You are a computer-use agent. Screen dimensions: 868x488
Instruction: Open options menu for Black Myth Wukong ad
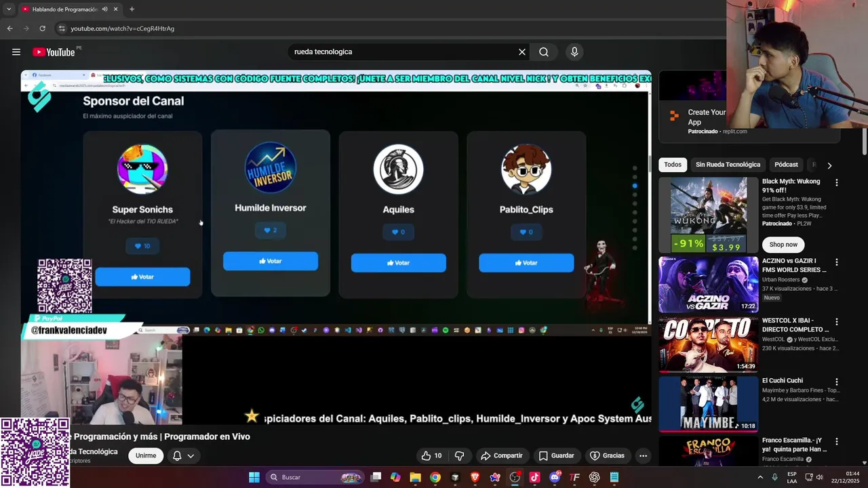(836, 182)
